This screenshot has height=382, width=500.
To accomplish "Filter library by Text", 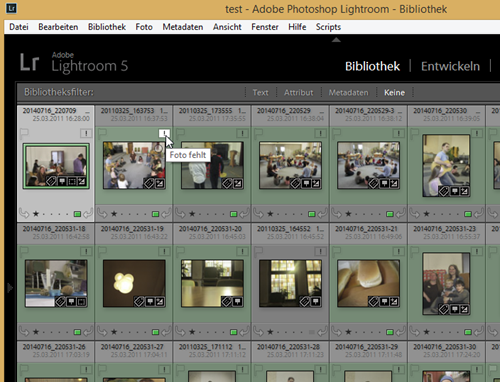I will (260, 92).
